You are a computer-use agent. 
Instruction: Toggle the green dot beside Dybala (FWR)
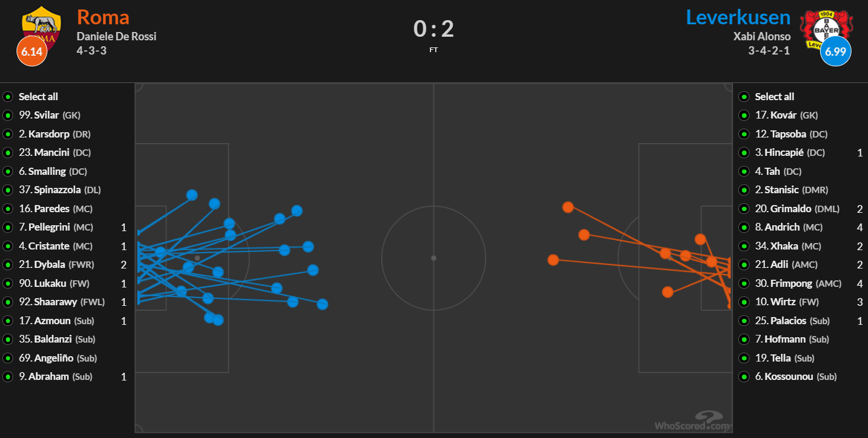[8, 264]
